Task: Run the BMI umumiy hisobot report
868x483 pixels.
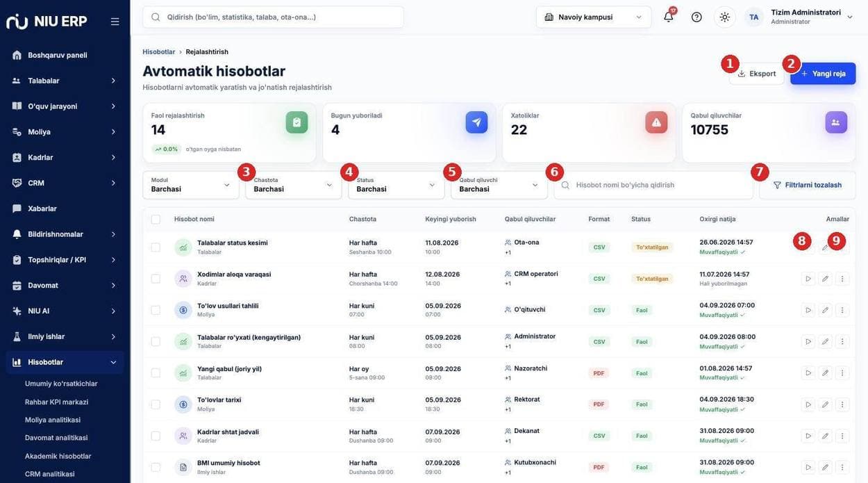Action: pos(808,467)
